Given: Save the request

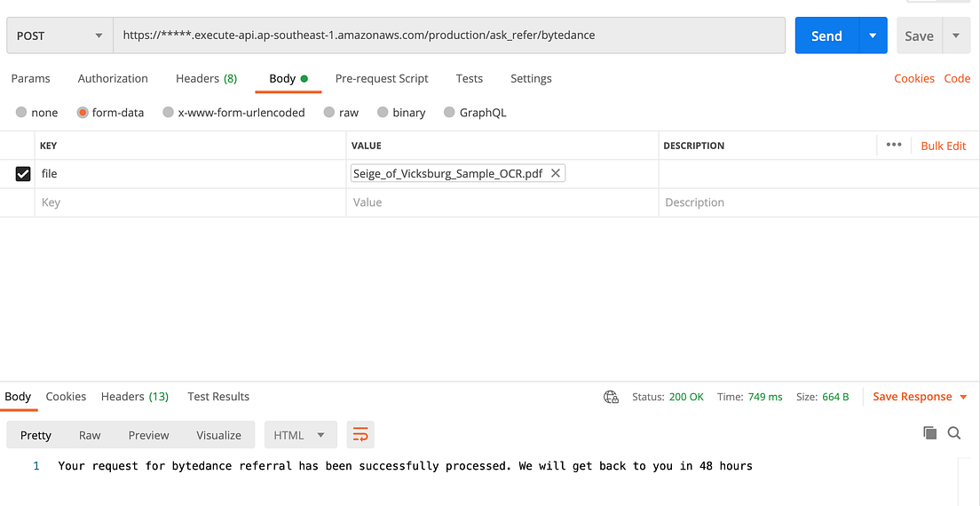Looking at the screenshot, I should (919, 36).
